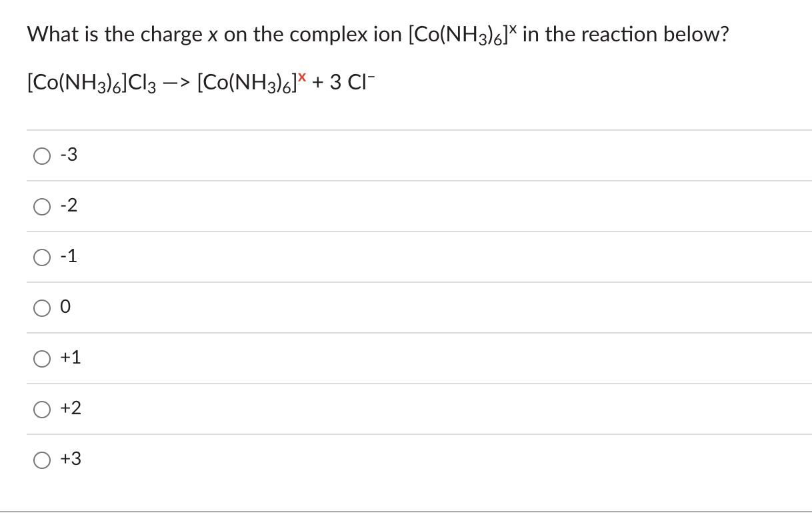
Task: Click the -1 answer label text
Action: [69, 256]
